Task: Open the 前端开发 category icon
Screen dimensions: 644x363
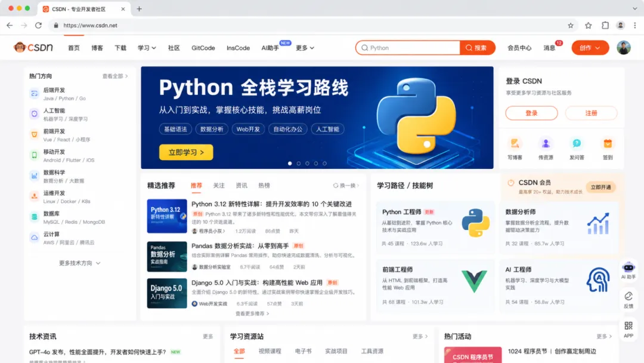Action: tap(35, 134)
